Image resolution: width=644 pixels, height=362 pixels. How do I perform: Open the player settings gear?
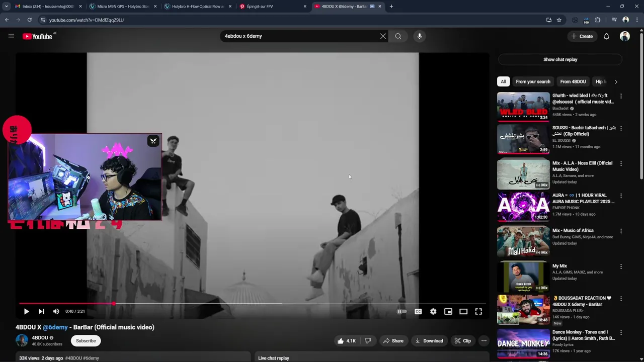pos(433,311)
